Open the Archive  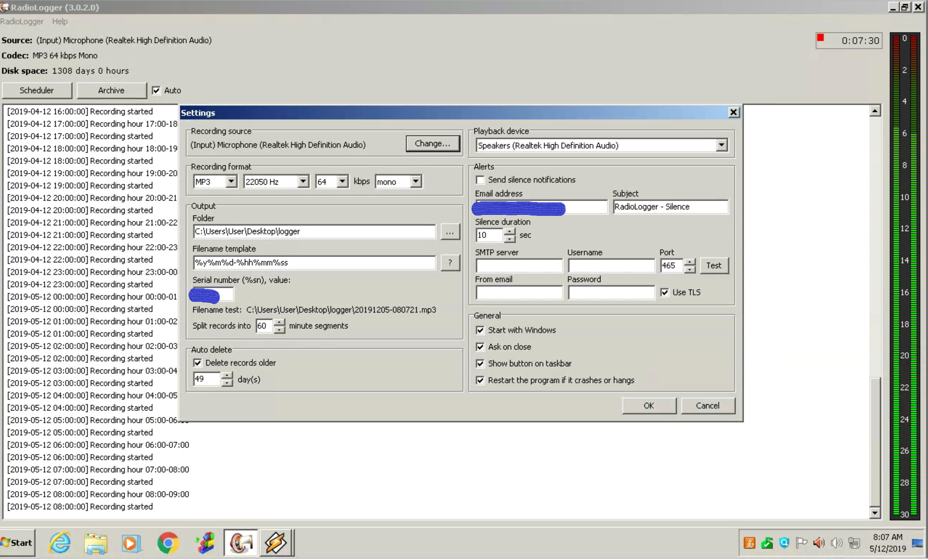111,90
